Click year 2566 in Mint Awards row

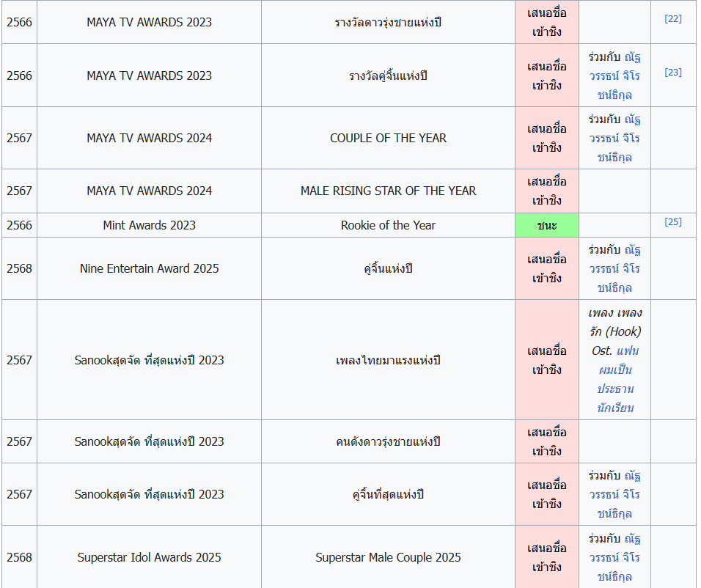coord(19,225)
